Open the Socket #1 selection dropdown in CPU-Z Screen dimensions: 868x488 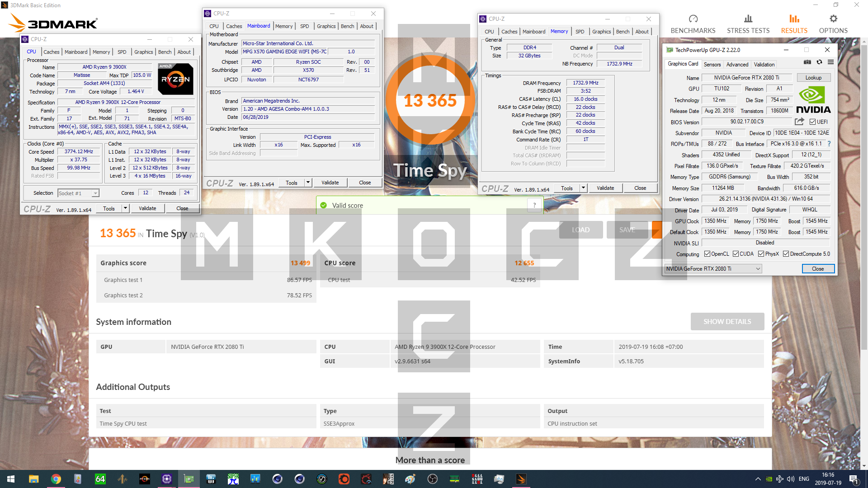click(78, 193)
